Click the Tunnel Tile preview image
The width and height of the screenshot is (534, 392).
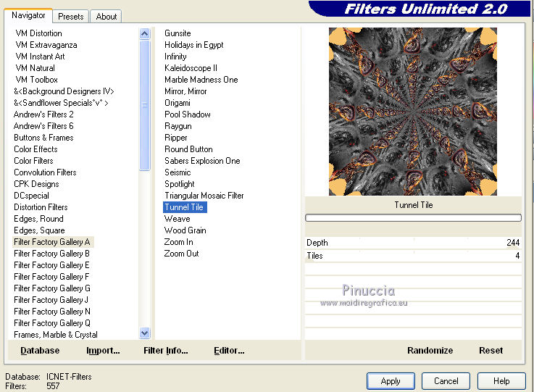point(413,112)
